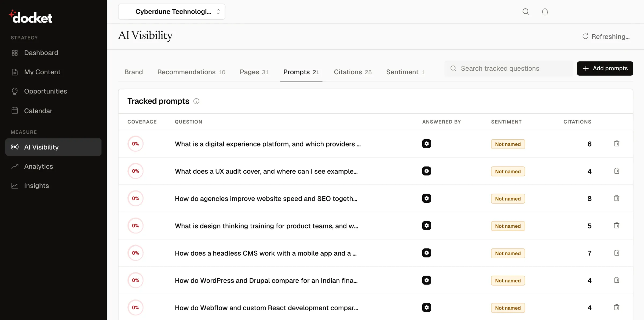Click the AI engine icon on UX audit row
Screen dimensions: 644x320
426,171
